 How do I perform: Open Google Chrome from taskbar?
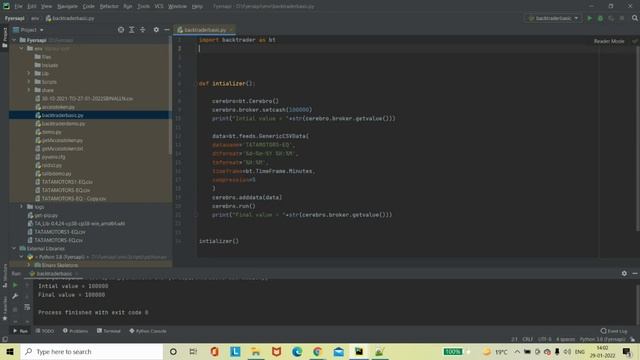click(x=318, y=351)
